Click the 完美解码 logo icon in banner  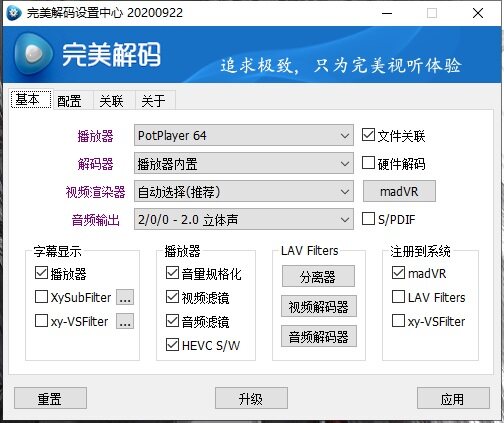[33, 53]
